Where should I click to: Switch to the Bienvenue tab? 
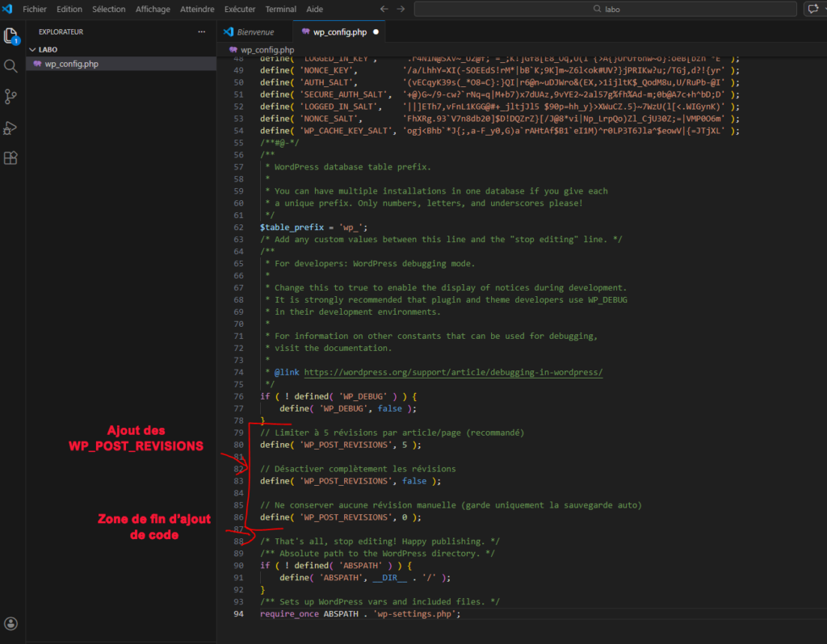click(x=254, y=31)
